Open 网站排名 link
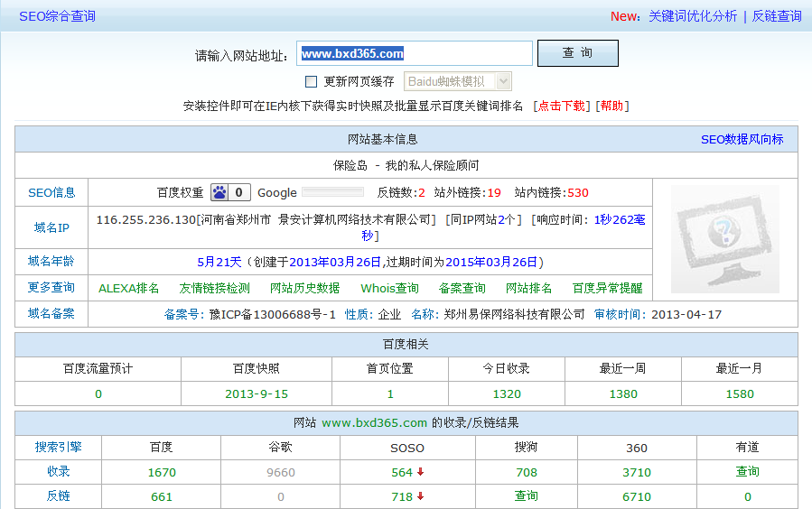The width and height of the screenshot is (812, 509). tap(528, 288)
